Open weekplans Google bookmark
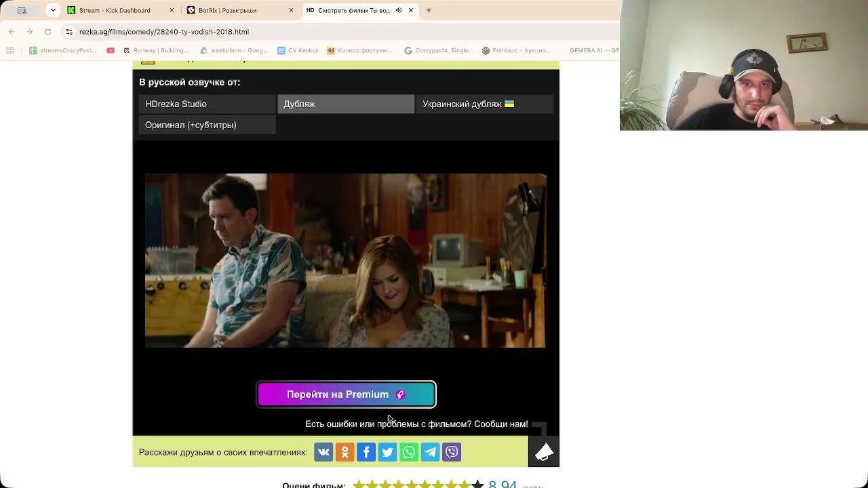868x488 pixels. coord(234,50)
